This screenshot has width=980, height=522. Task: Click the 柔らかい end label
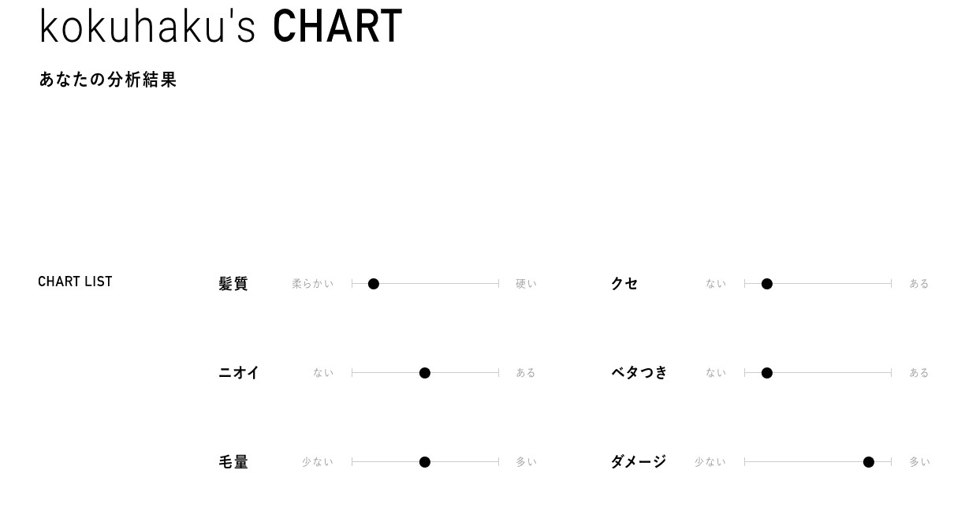313,284
